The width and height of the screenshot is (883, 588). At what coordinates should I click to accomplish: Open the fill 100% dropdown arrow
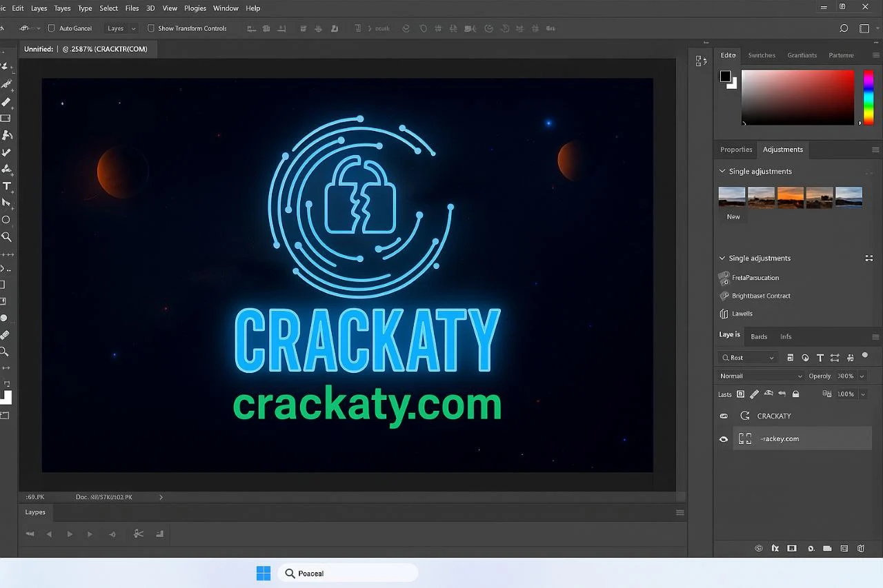(862, 394)
